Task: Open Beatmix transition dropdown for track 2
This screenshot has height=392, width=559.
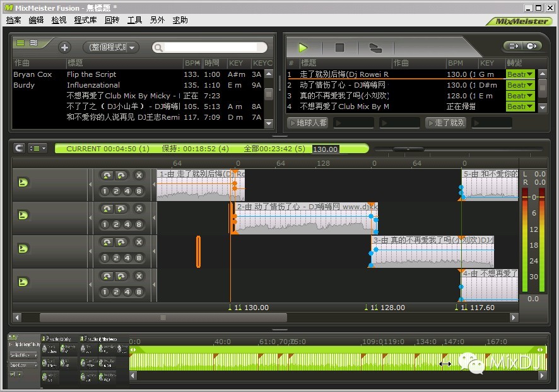Action: click(x=520, y=84)
